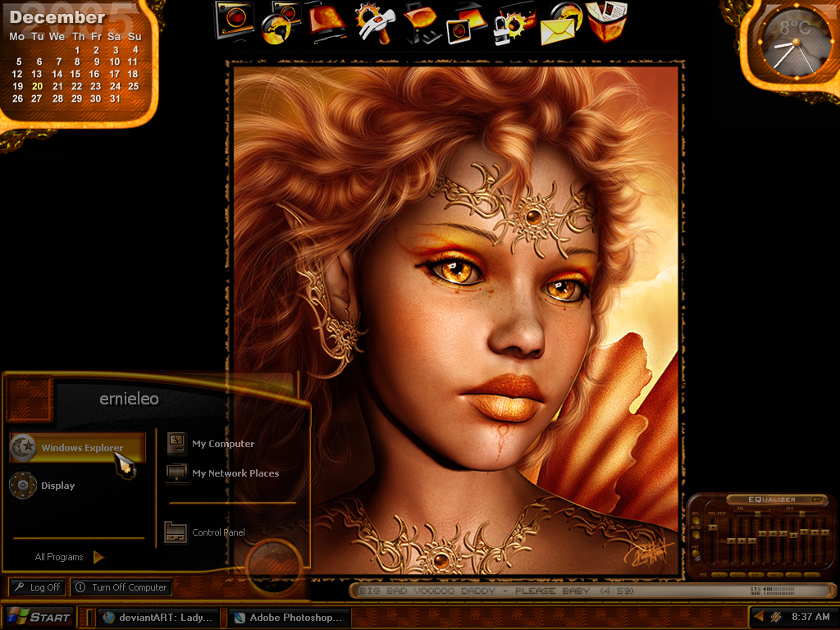Toggle the equalizer ON button
The width and height of the screenshot is (840, 630).
tap(696, 519)
